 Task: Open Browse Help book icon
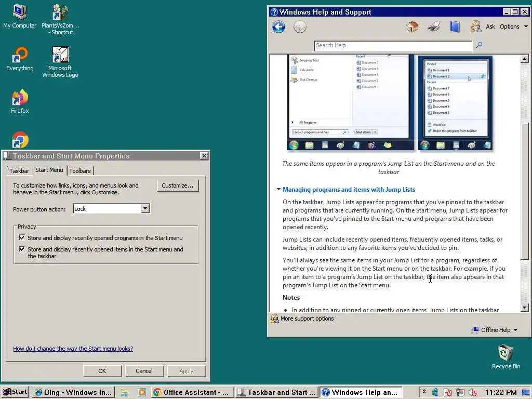pos(455,26)
